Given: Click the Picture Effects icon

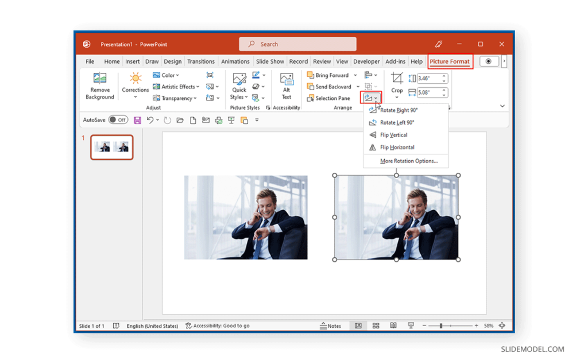Looking at the screenshot, I should 256,87.
